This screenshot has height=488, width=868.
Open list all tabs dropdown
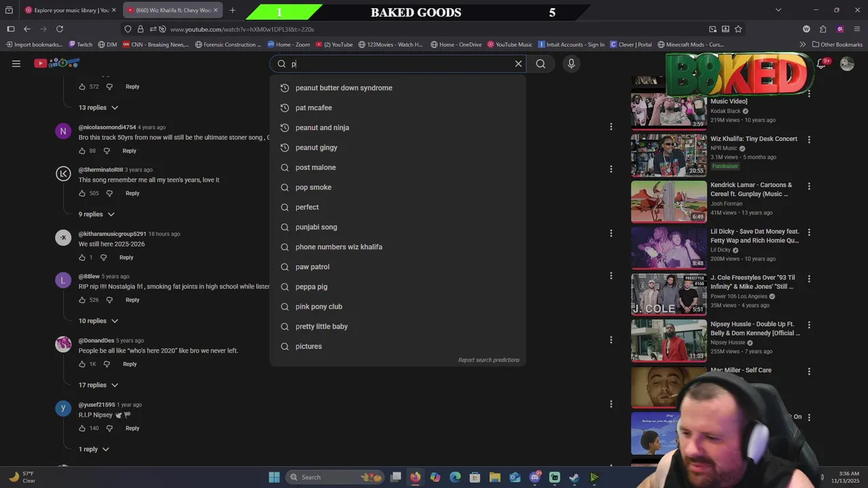point(778,10)
